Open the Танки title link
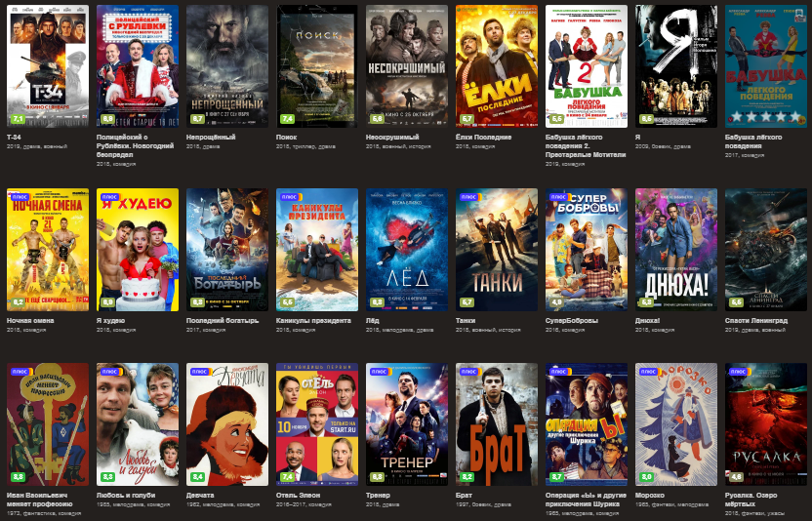The width and height of the screenshot is (812, 521). pyautogui.click(x=466, y=321)
